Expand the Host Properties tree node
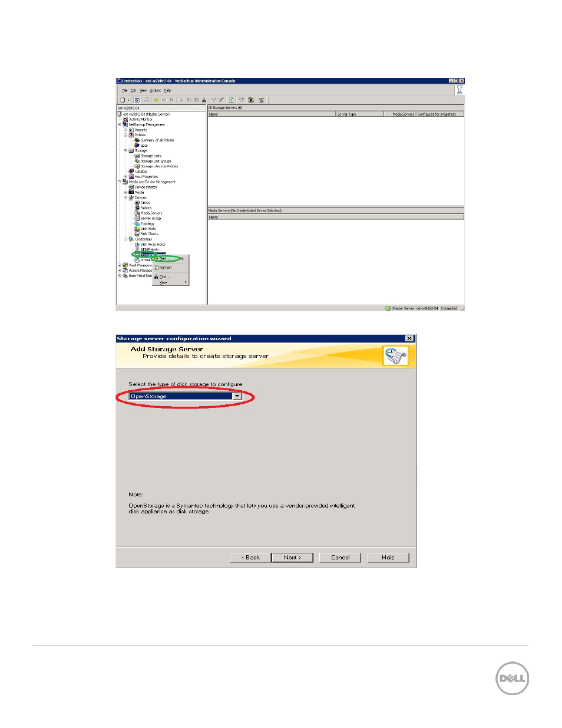This screenshot has width=562, height=728. click(125, 177)
